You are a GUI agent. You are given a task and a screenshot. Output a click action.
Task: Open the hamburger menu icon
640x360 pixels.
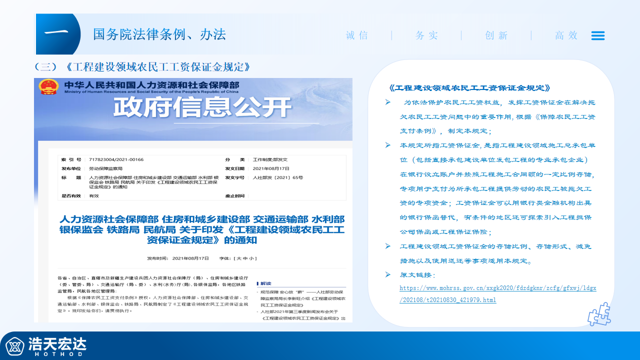point(598,36)
